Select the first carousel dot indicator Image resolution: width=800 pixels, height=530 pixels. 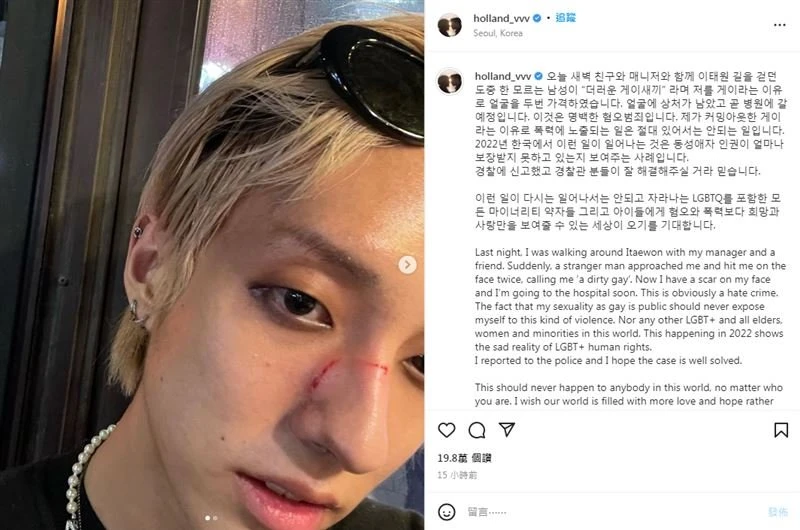pos(207,518)
